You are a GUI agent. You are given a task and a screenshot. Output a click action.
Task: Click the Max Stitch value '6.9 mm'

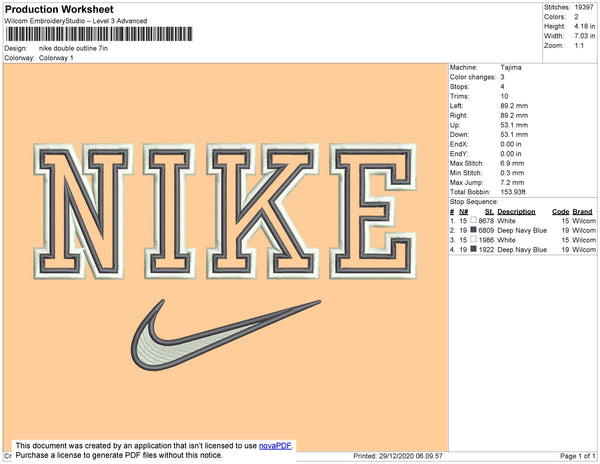pyautogui.click(x=512, y=163)
